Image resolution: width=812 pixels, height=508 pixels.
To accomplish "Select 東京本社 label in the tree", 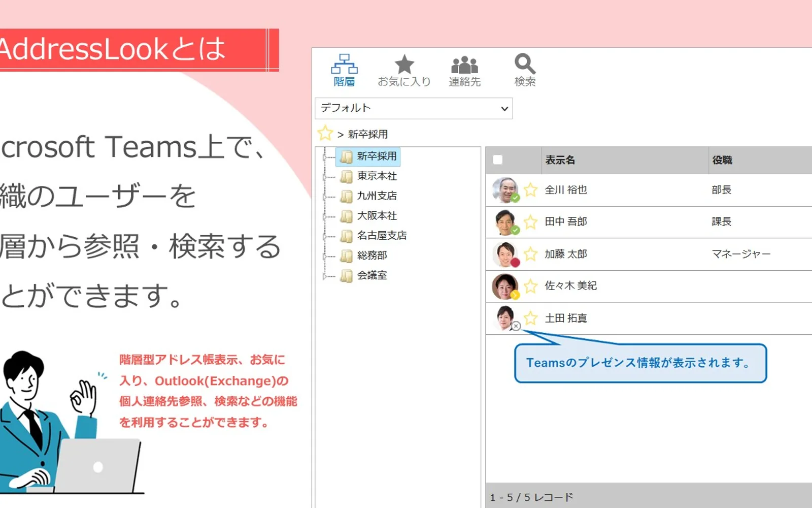I will (x=377, y=176).
